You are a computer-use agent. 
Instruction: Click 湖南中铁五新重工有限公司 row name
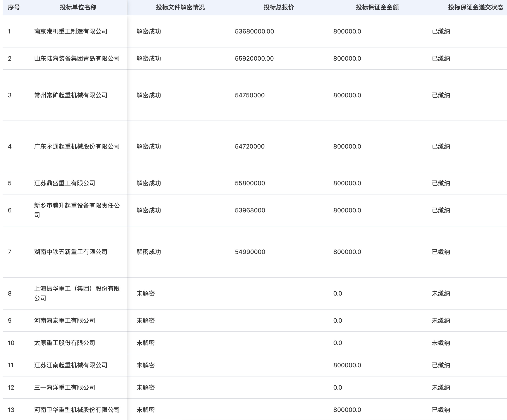71,252
